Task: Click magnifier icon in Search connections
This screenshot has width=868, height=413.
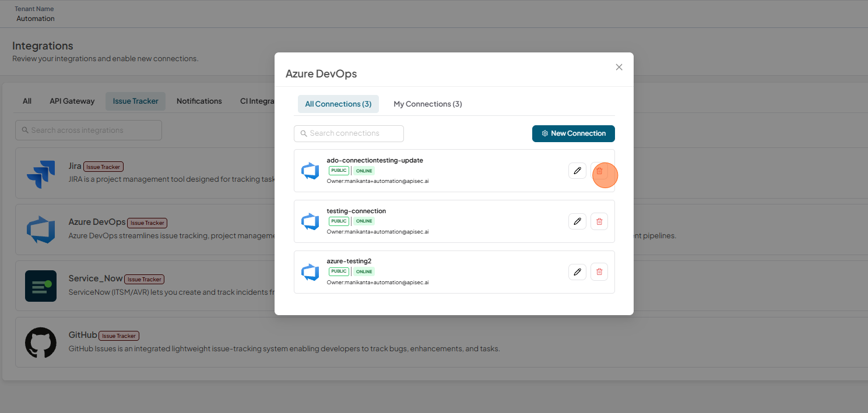Action: tap(304, 133)
